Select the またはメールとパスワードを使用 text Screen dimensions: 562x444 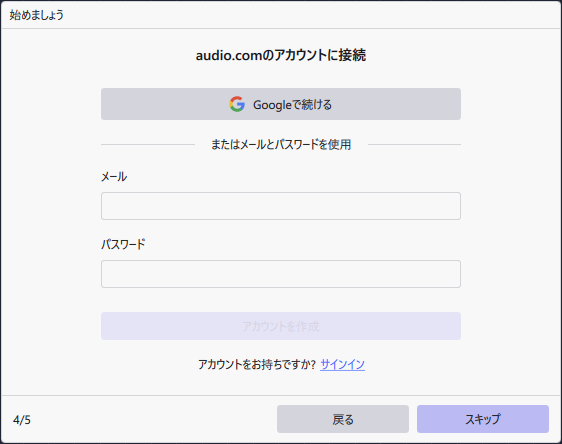(x=281, y=144)
